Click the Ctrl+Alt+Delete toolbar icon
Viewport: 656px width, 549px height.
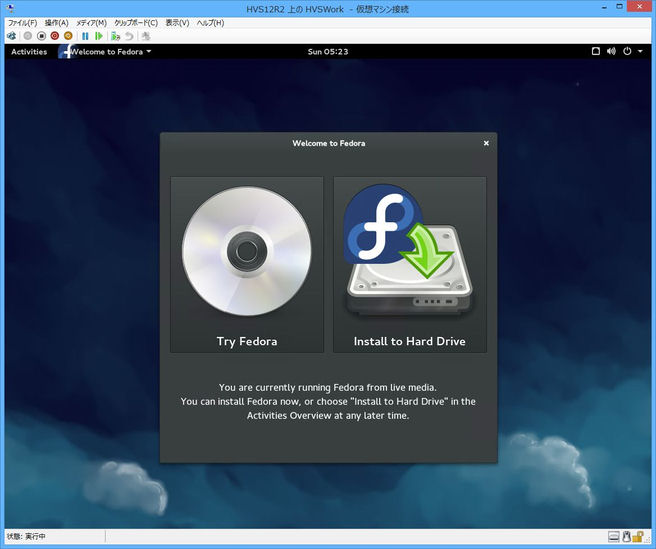[11, 36]
